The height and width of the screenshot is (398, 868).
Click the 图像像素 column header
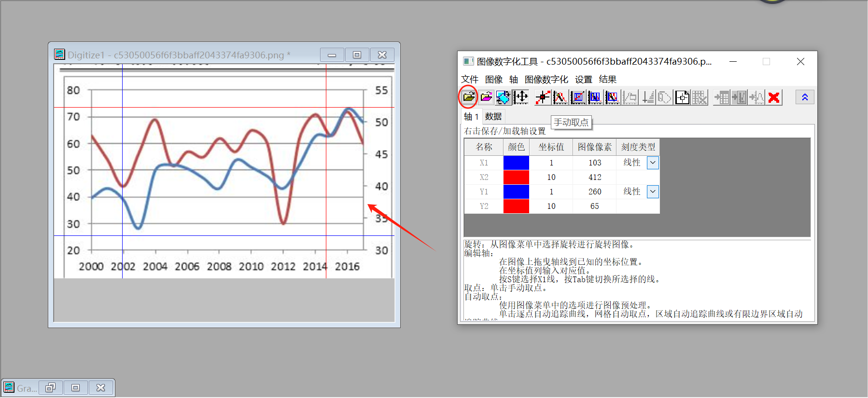[595, 147]
